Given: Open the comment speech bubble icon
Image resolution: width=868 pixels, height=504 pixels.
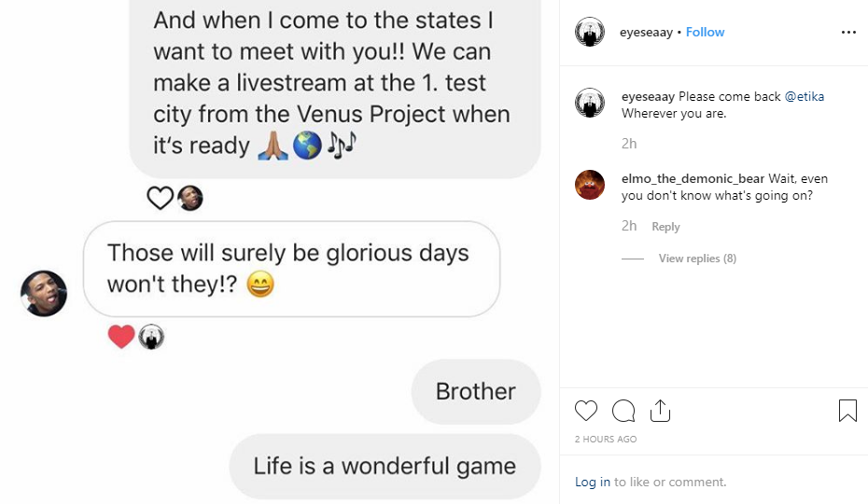Looking at the screenshot, I should 623,411.
